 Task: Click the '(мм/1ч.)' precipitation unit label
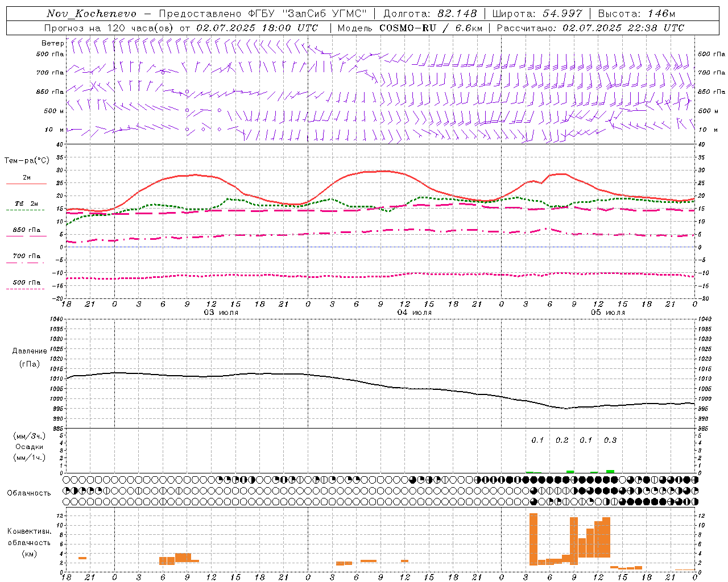[30, 458]
